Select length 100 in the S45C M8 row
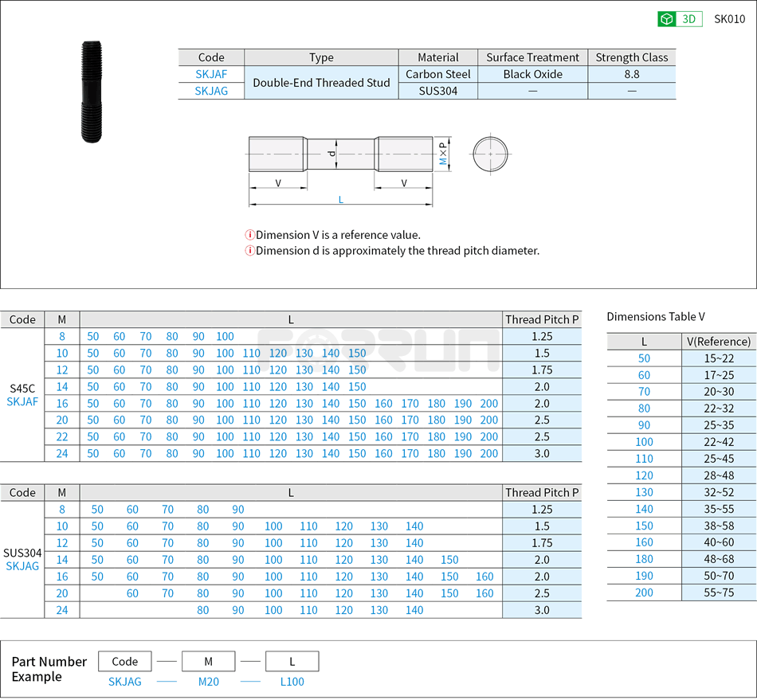 coord(225,336)
